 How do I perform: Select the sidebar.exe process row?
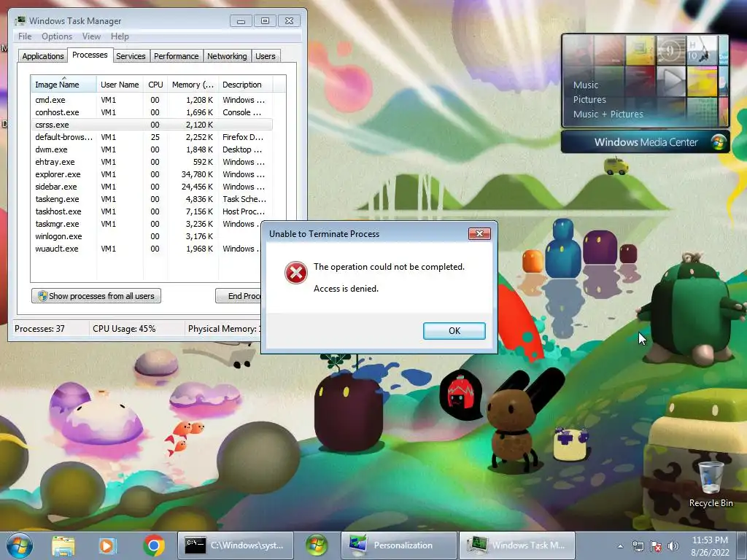[x=152, y=187]
